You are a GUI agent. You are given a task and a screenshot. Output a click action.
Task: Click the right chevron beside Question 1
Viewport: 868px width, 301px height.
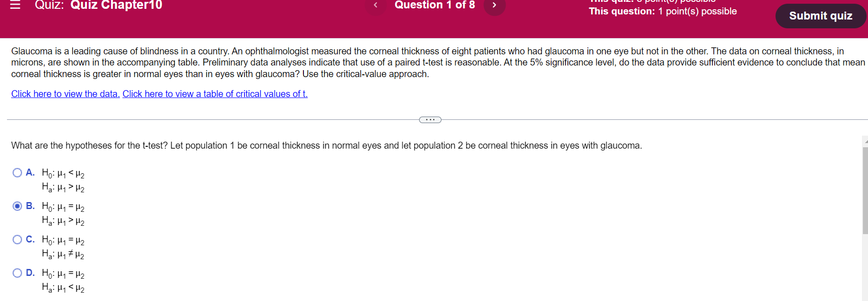pyautogui.click(x=494, y=6)
